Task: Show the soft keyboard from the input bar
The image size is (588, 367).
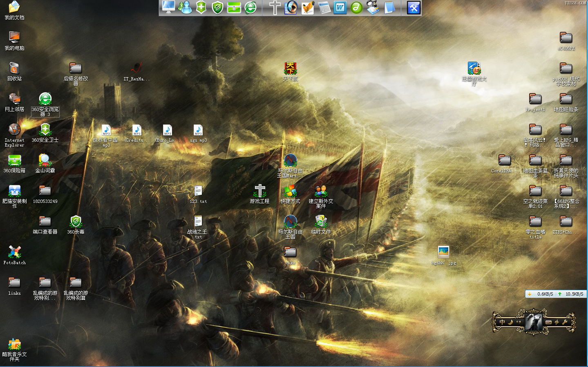Action: click(548, 322)
